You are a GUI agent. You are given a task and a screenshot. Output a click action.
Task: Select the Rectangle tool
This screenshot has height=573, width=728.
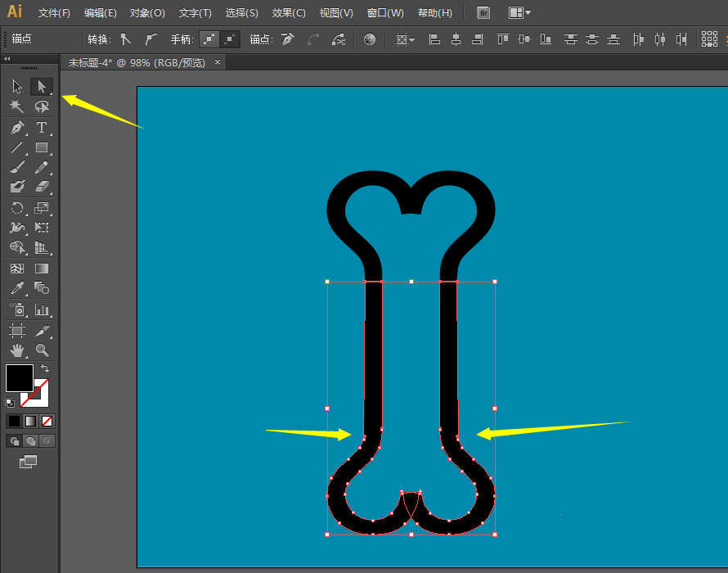point(41,147)
